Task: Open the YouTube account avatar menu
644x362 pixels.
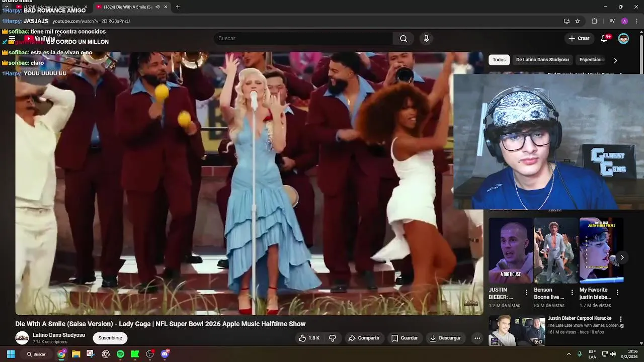Action: click(x=623, y=39)
